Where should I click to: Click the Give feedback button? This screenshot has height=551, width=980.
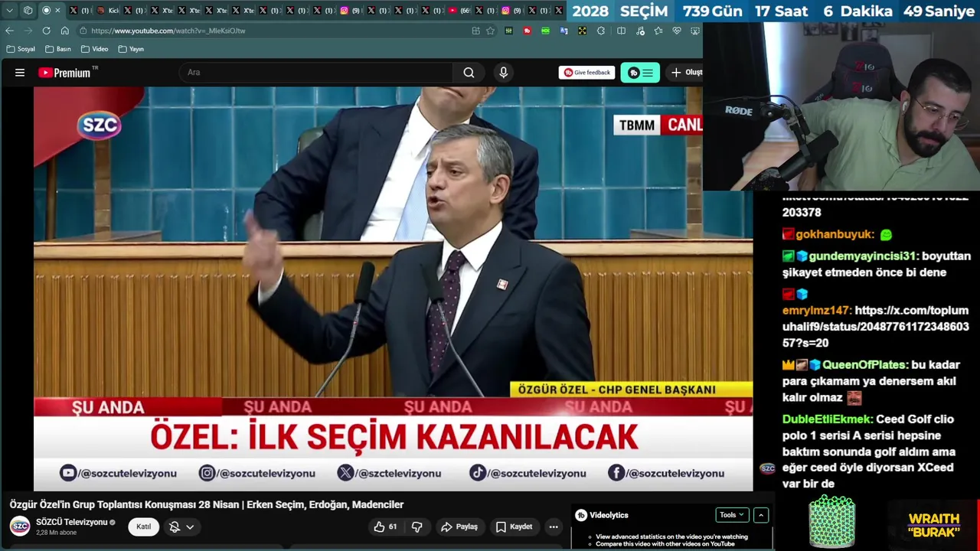(x=587, y=73)
